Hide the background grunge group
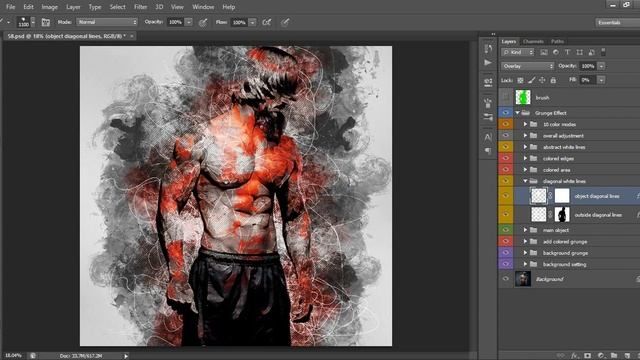Image resolution: width=640 pixels, height=360 pixels. point(505,253)
